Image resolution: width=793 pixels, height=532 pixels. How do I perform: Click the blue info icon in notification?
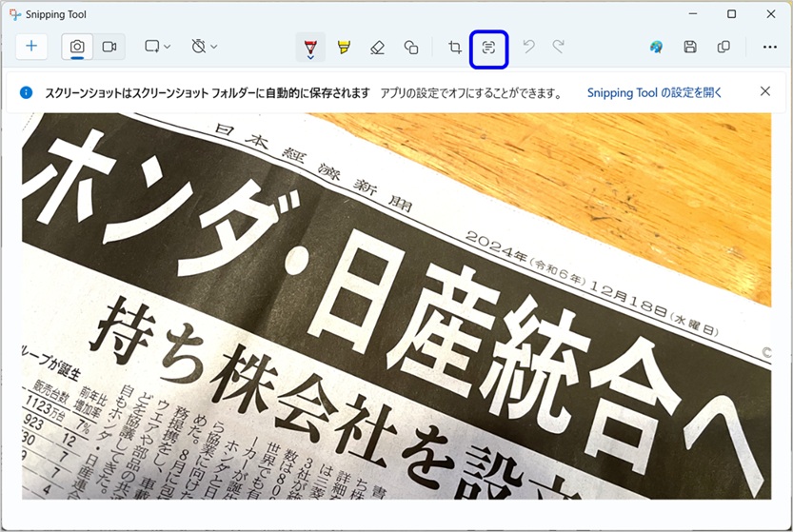(x=26, y=92)
